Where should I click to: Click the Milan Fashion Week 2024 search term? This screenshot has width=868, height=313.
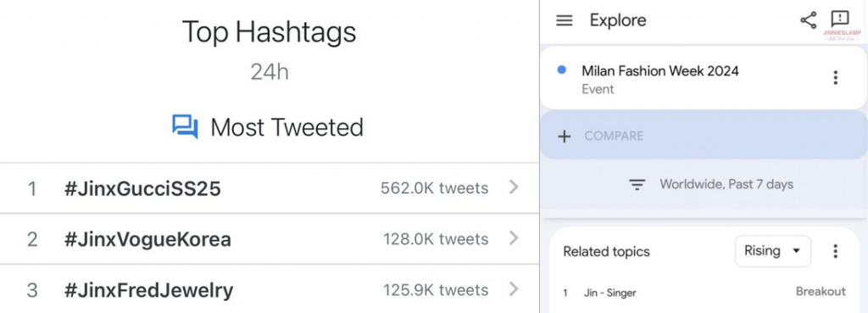[x=659, y=71]
